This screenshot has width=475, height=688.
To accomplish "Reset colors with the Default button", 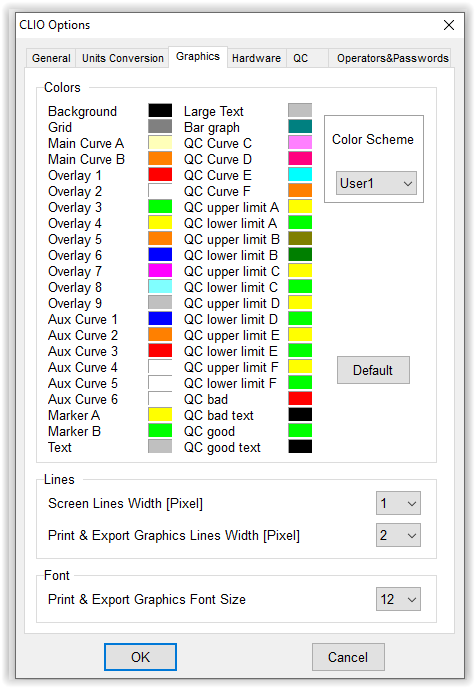I will [373, 370].
